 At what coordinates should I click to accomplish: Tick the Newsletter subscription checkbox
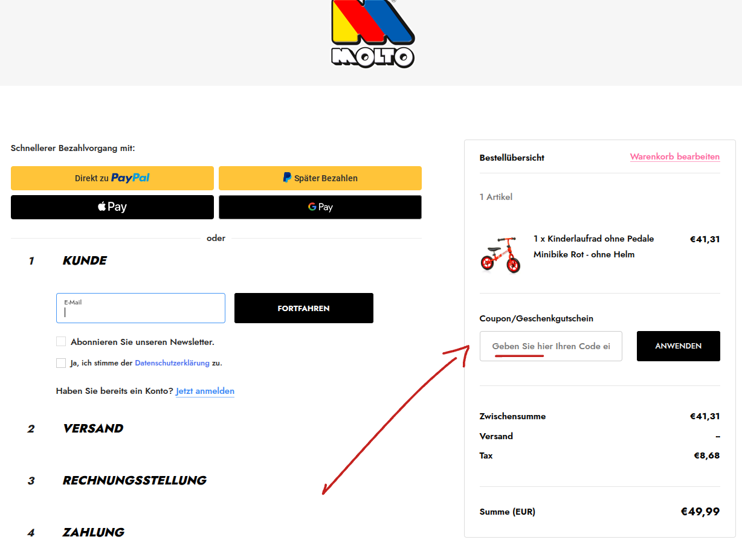[61, 341]
